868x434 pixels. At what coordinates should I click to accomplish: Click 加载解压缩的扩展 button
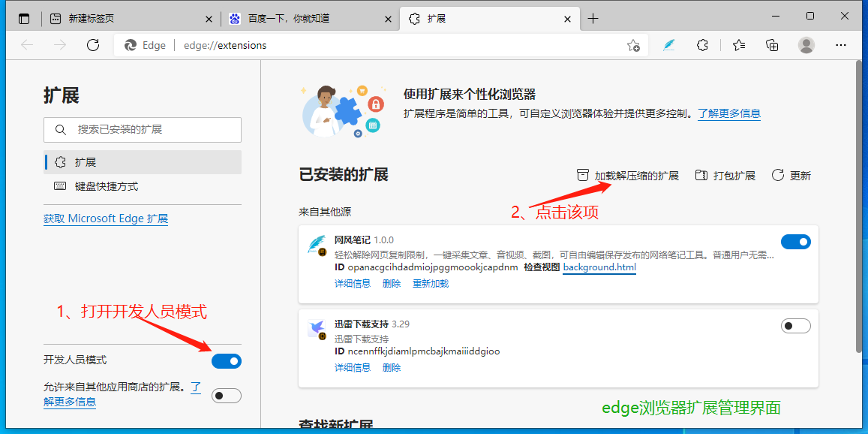tap(628, 176)
